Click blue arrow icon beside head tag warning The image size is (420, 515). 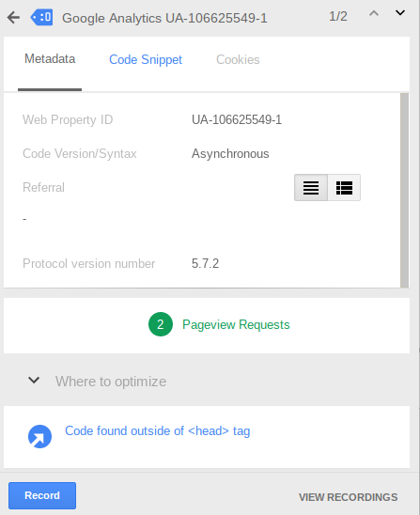click(x=39, y=436)
